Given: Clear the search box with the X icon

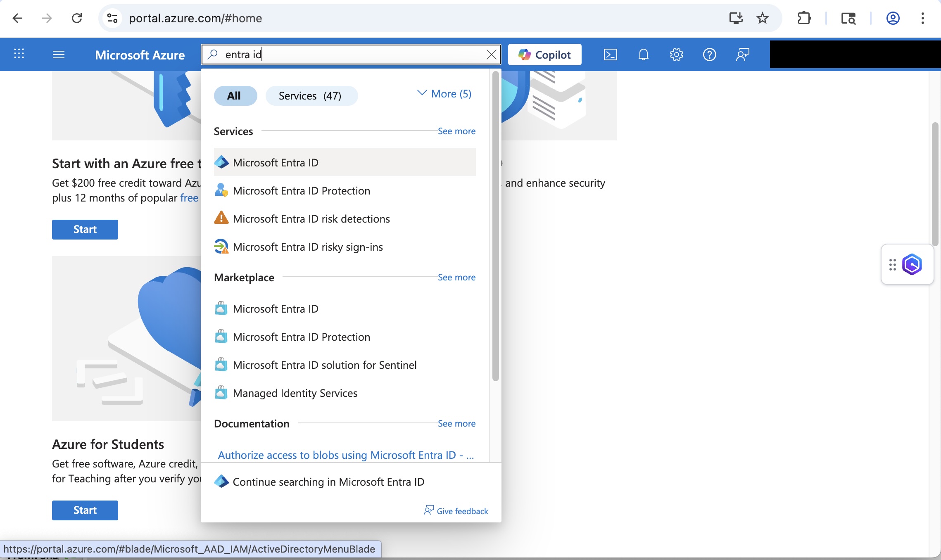Looking at the screenshot, I should point(491,55).
